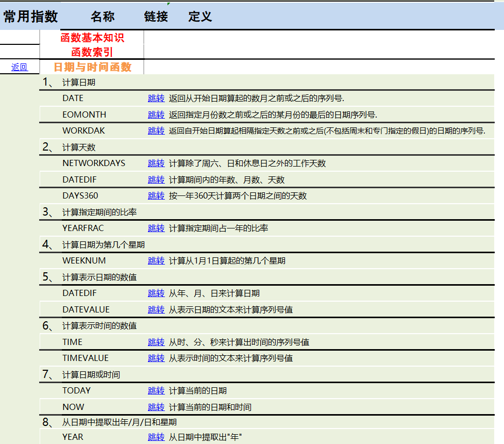Select the 定义 column header

point(200,17)
